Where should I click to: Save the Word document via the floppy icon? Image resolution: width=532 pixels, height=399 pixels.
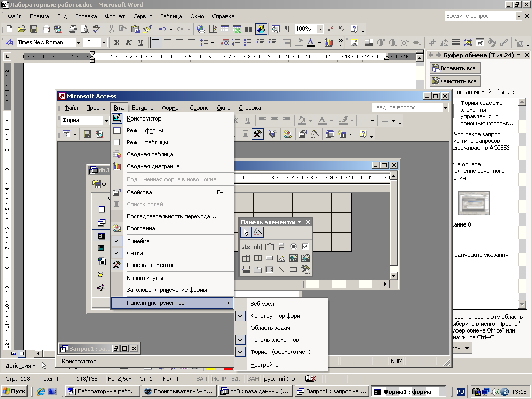point(34,29)
